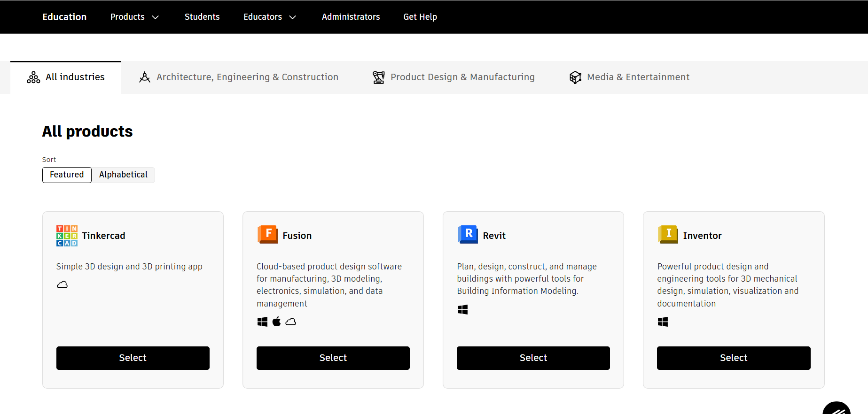The height and width of the screenshot is (414, 868).
Task: Sort products by Featured
Action: tap(67, 175)
